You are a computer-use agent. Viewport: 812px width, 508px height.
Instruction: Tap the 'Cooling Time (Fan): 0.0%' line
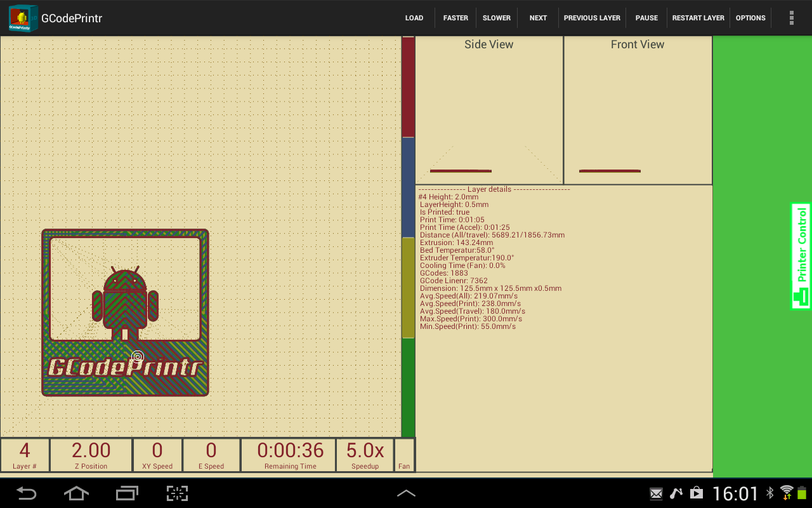[x=462, y=265]
